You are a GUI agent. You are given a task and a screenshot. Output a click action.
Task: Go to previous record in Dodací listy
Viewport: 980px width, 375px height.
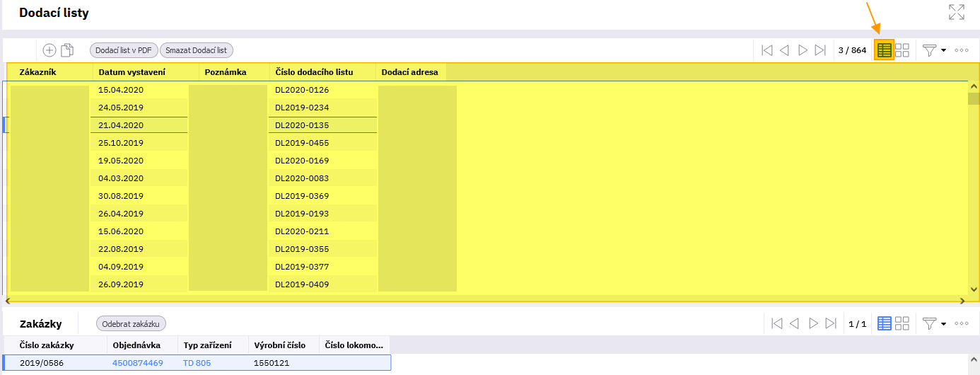784,50
